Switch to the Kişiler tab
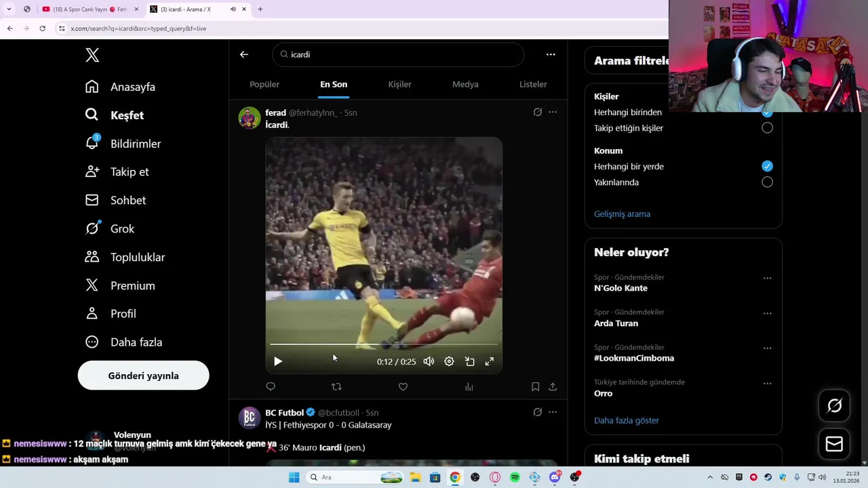The width and height of the screenshot is (868, 488). 399,84
